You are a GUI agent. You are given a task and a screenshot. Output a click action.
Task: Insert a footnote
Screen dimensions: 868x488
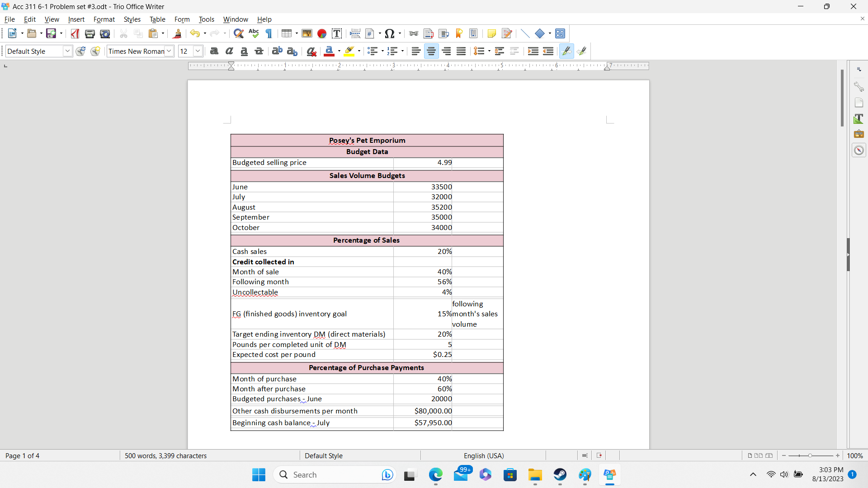point(429,33)
